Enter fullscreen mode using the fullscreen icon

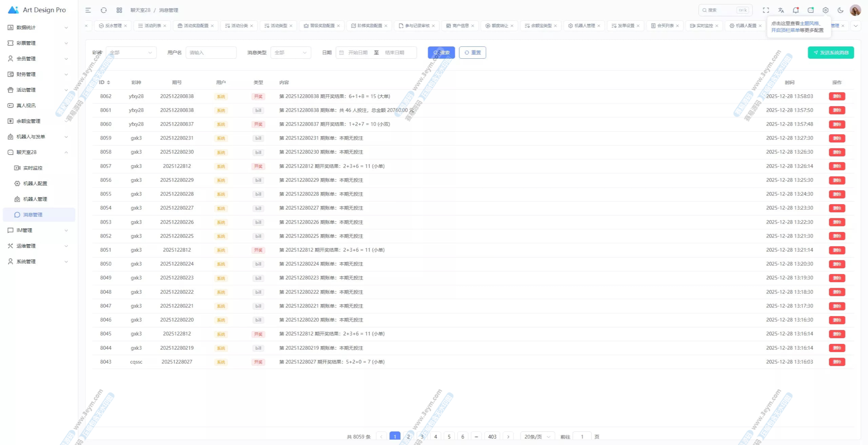766,10
